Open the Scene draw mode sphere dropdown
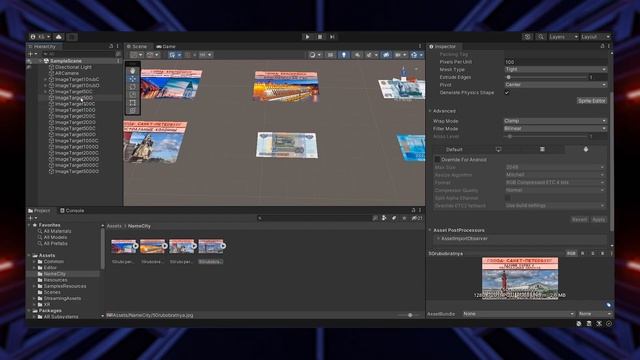This screenshot has height=360, width=640. coord(315,55)
